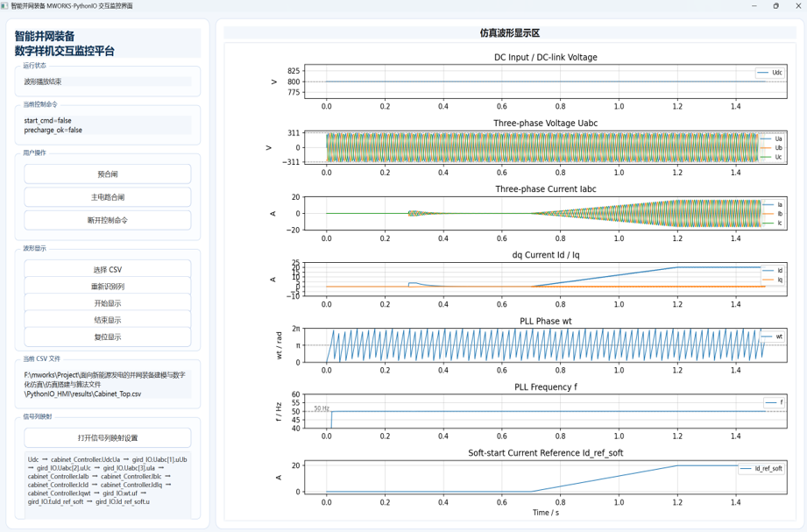
Task: Click the Id legend entry in dq plot
Action: point(773,270)
